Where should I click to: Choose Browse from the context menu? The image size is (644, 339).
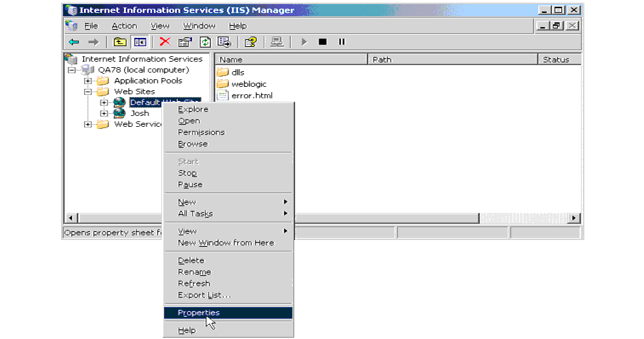click(228, 144)
